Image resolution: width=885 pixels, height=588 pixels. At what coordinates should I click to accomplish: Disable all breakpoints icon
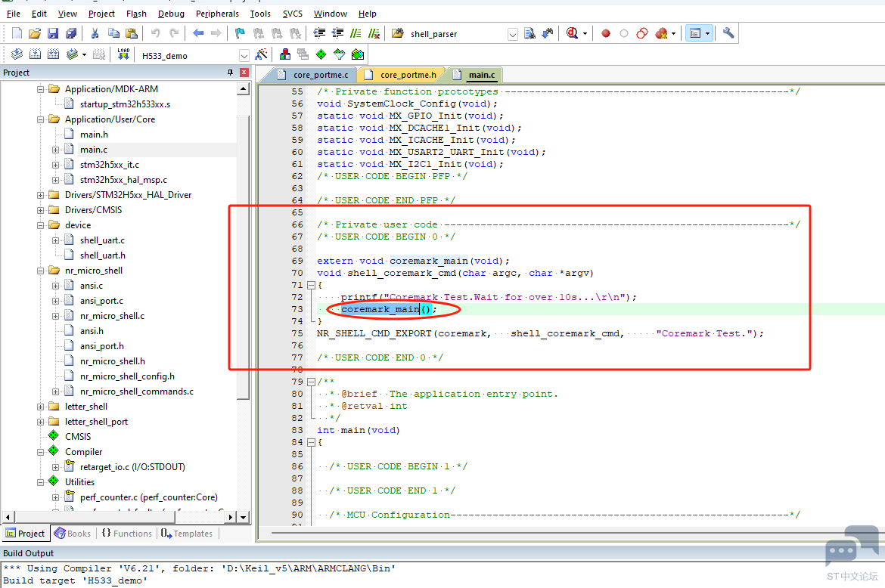(x=641, y=33)
